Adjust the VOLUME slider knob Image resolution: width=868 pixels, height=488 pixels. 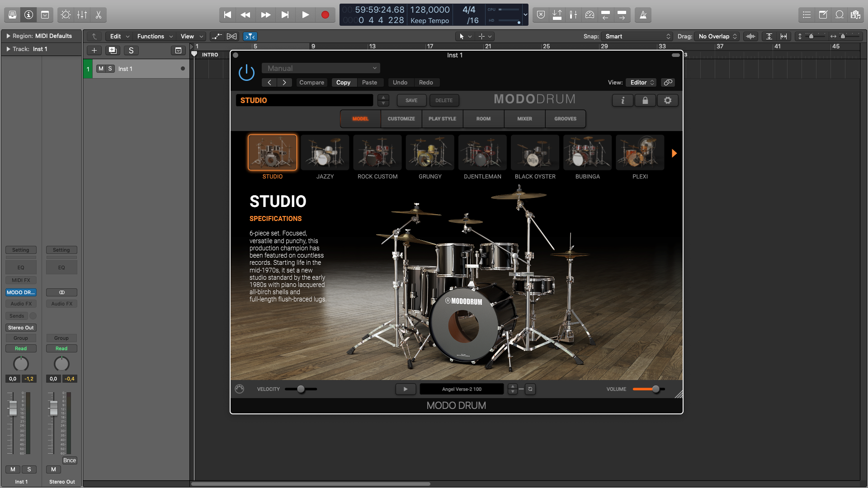click(x=656, y=389)
